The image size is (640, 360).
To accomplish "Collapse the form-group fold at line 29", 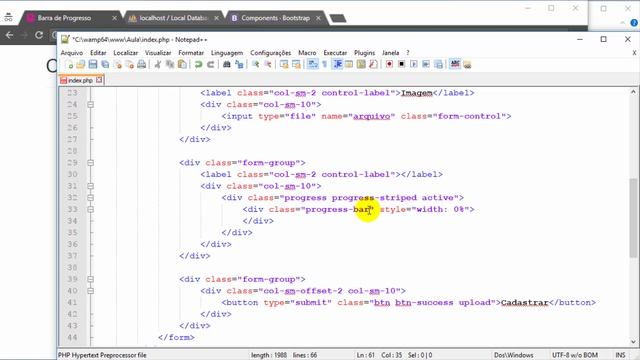I will (91, 162).
